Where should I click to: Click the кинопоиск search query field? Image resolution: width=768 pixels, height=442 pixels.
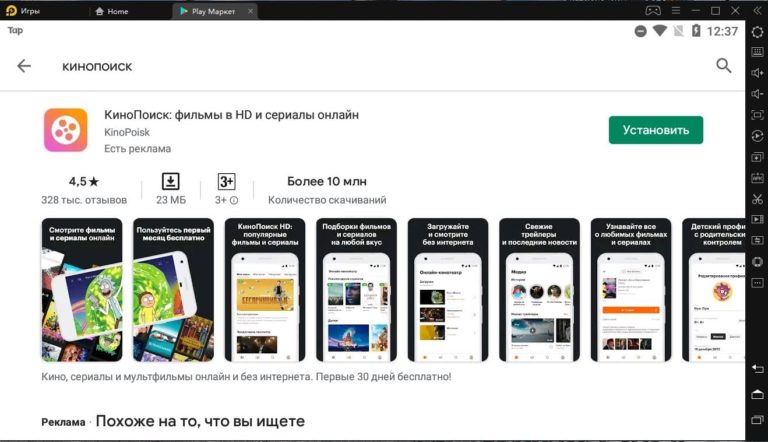click(x=97, y=67)
